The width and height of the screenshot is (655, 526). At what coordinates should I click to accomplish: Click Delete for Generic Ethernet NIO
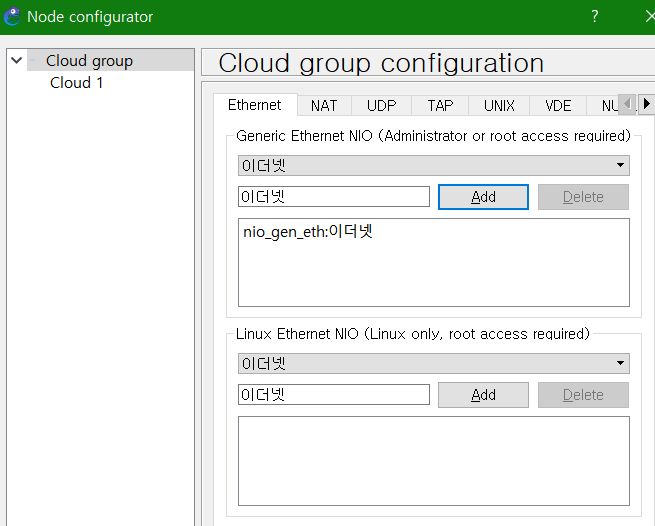coord(583,197)
